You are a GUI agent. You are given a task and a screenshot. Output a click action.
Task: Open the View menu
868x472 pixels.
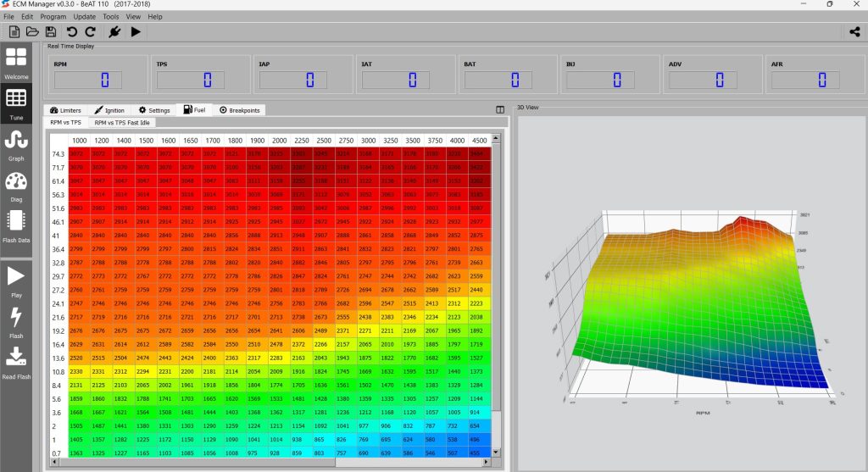[133, 17]
